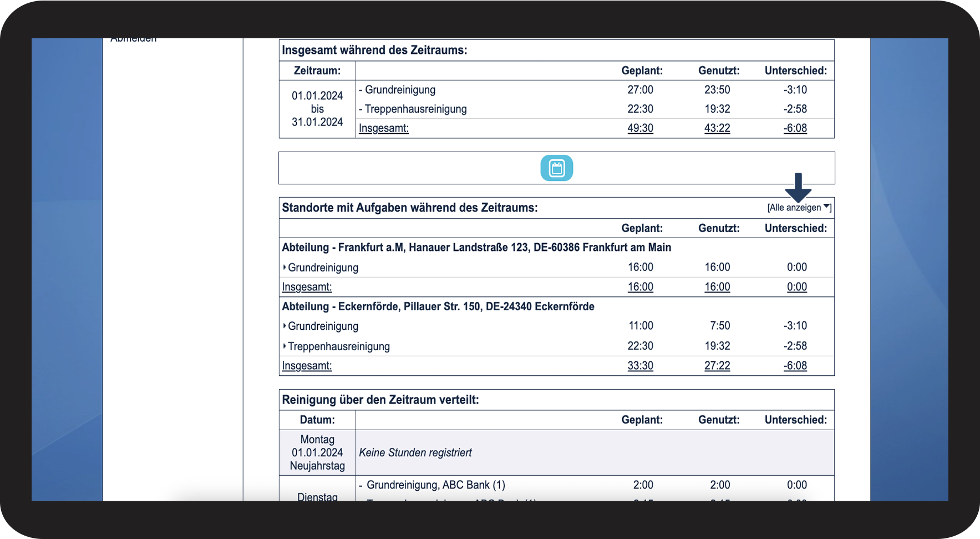
Task: Click the 27:22 used total for Eckernförde
Action: (717, 366)
